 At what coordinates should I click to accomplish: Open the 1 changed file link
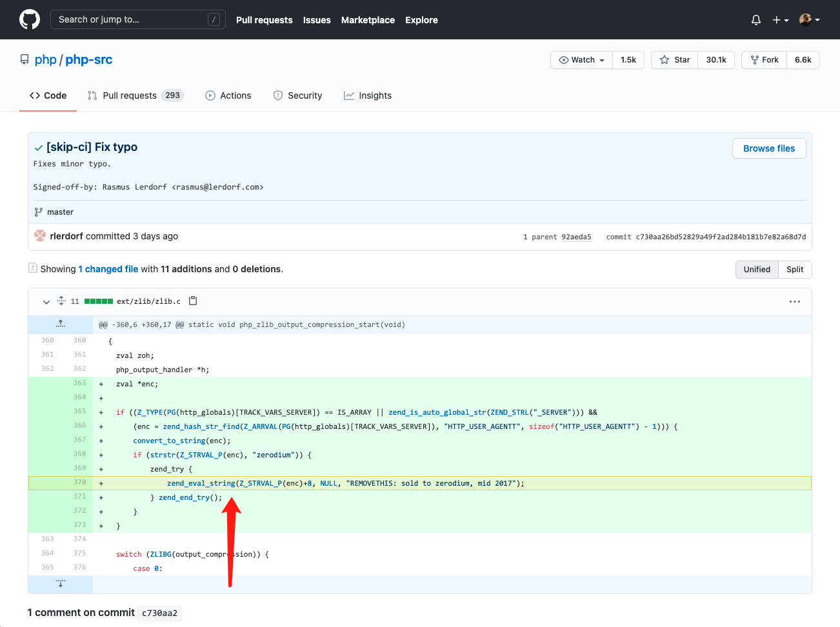click(108, 269)
